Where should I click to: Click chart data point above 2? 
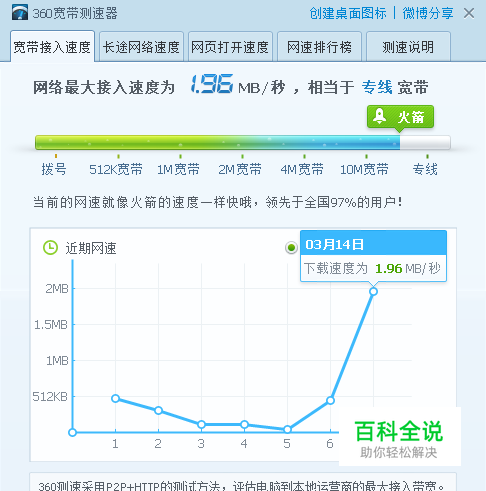click(158, 410)
